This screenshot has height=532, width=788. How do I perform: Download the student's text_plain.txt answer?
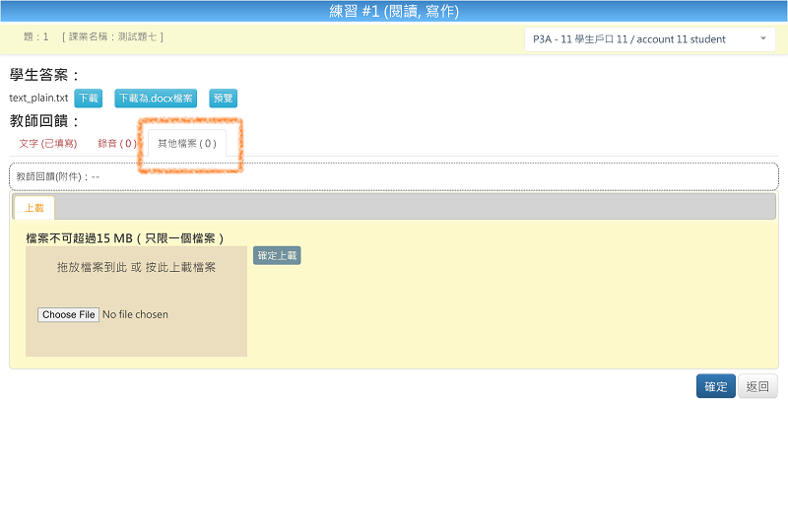tap(89, 99)
